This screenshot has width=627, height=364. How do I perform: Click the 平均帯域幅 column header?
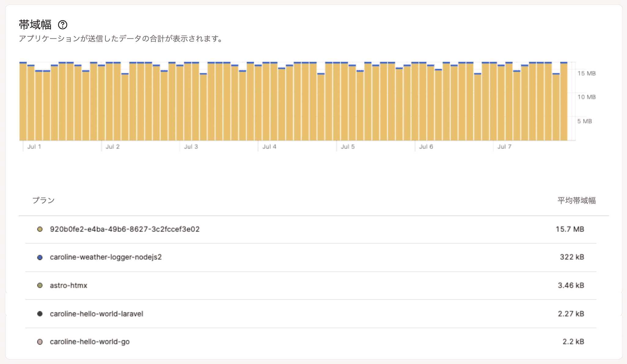coord(577,200)
